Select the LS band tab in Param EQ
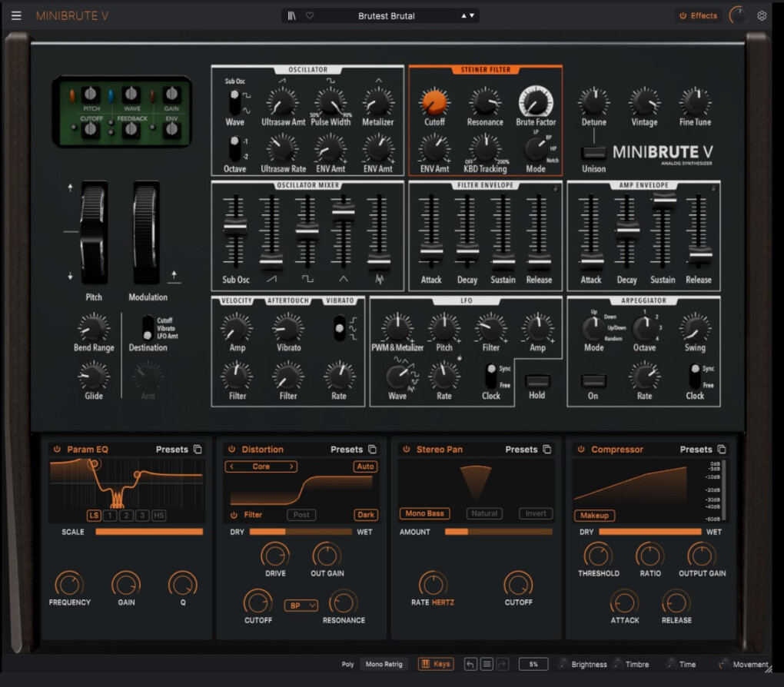The width and height of the screenshot is (784, 687). tap(94, 516)
